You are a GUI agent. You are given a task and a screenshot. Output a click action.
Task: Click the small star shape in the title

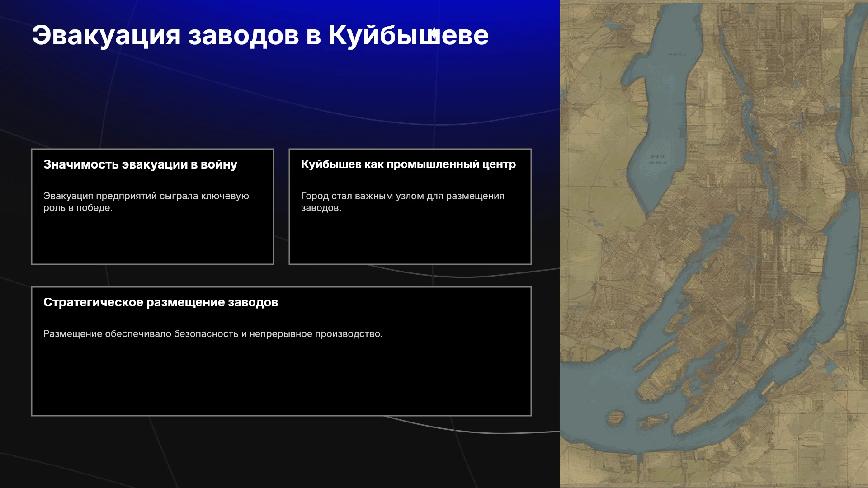tap(434, 34)
